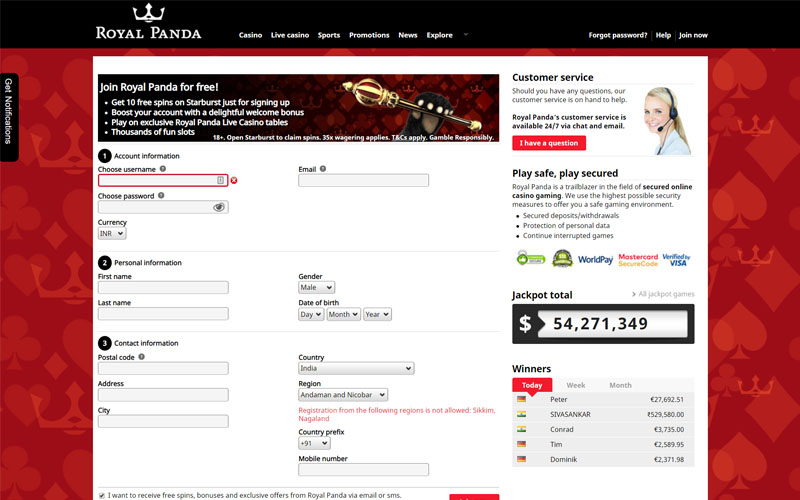This screenshot has height=500, width=800.
Task: Click the customer service agent photo
Action: click(x=667, y=120)
